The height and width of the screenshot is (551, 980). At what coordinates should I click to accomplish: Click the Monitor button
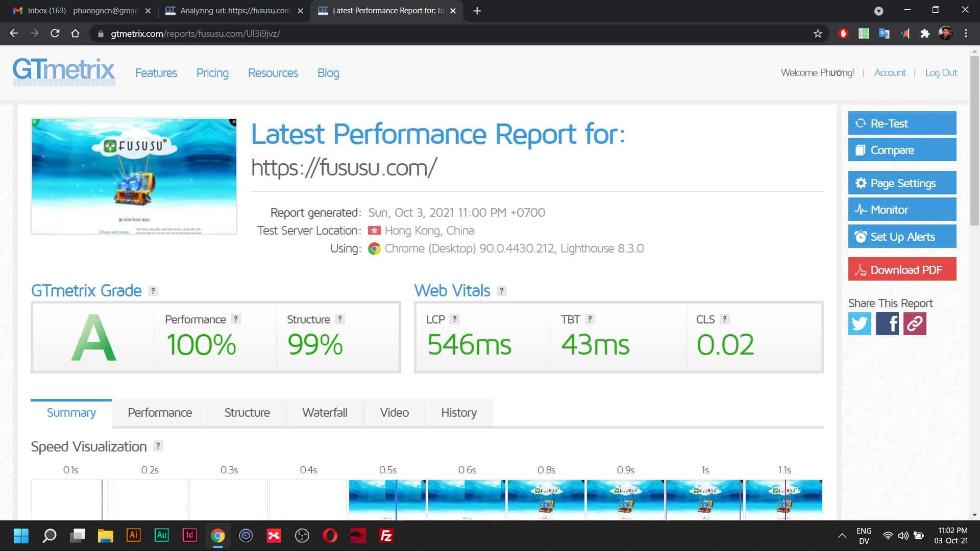coord(902,210)
